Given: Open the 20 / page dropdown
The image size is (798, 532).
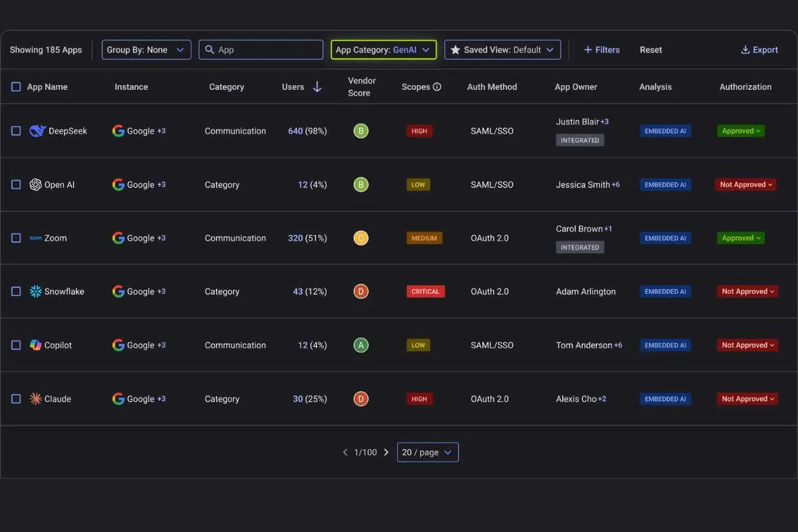Looking at the screenshot, I should coord(428,452).
